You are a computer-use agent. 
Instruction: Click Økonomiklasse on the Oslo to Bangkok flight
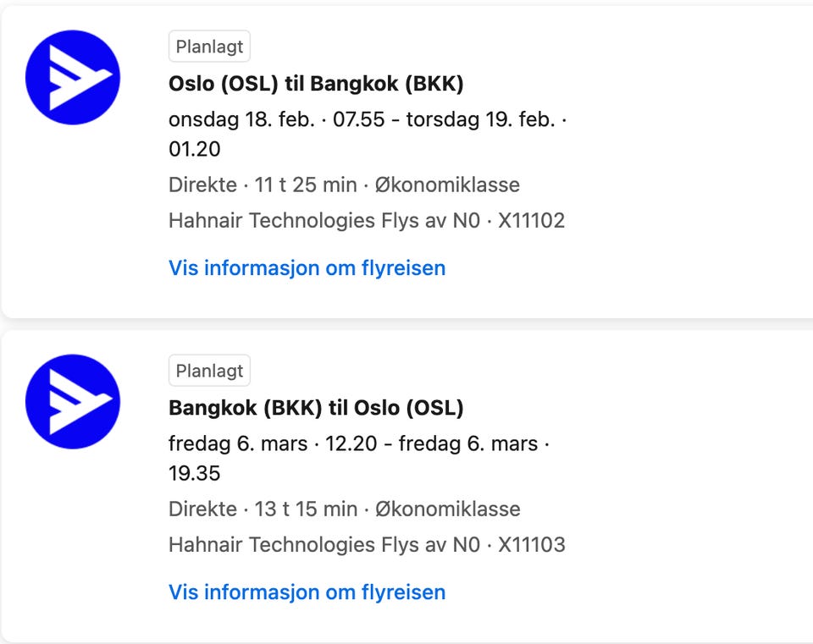(x=447, y=184)
